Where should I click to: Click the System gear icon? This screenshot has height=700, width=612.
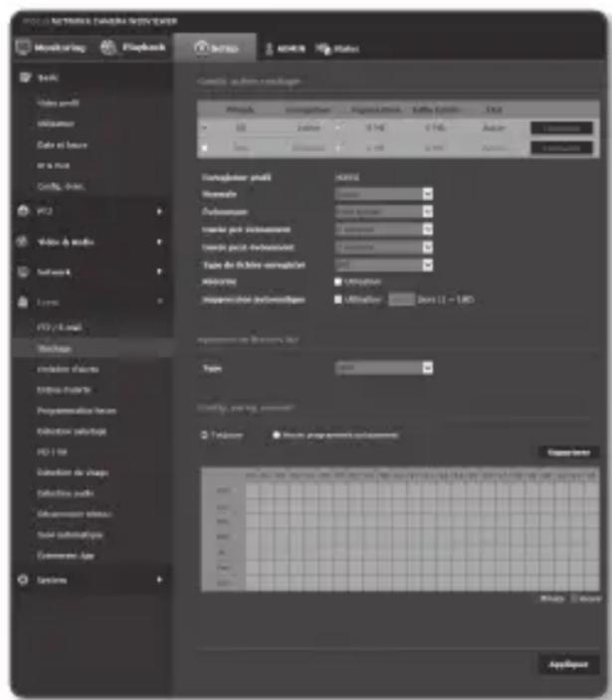pyautogui.click(x=22, y=580)
